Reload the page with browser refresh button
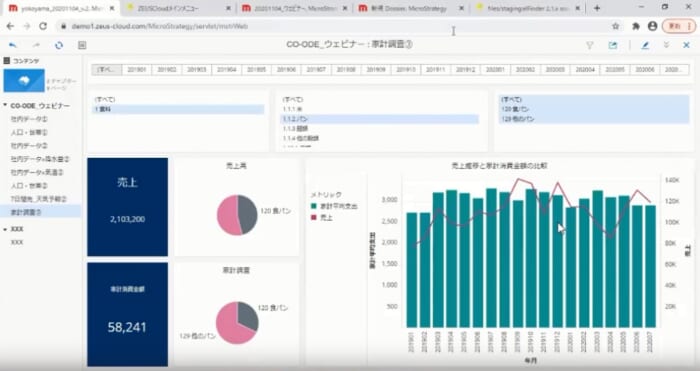700x371 pixels. pos(43,26)
